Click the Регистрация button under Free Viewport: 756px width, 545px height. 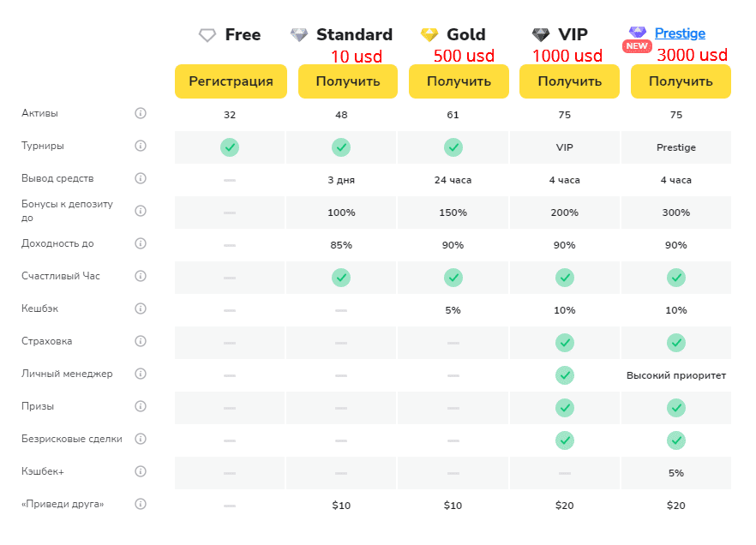point(231,81)
